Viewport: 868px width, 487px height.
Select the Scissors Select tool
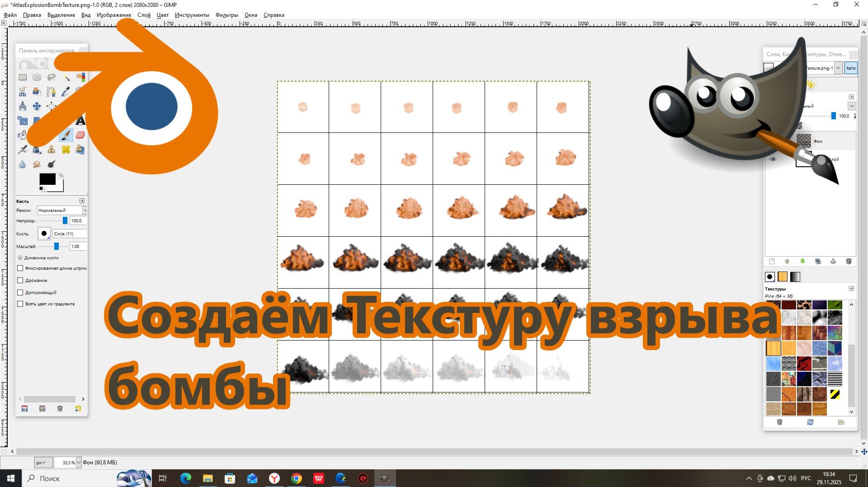(23, 92)
